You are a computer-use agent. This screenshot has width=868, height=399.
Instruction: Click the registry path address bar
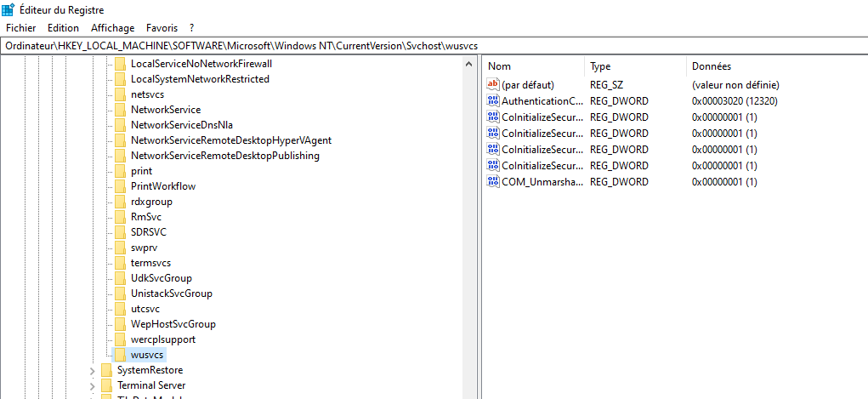[x=434, y=46]
